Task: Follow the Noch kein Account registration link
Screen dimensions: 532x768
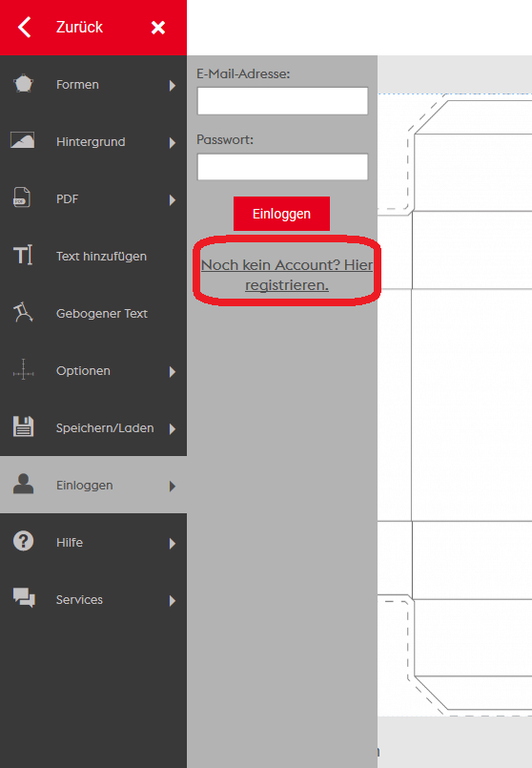Action: 287,275
